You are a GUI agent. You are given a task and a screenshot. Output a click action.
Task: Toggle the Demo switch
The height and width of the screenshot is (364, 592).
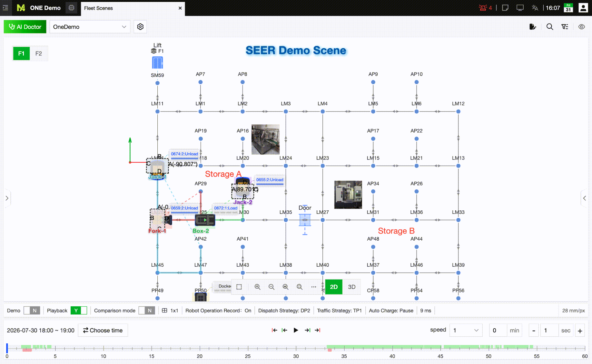click(x=32, y=311)
